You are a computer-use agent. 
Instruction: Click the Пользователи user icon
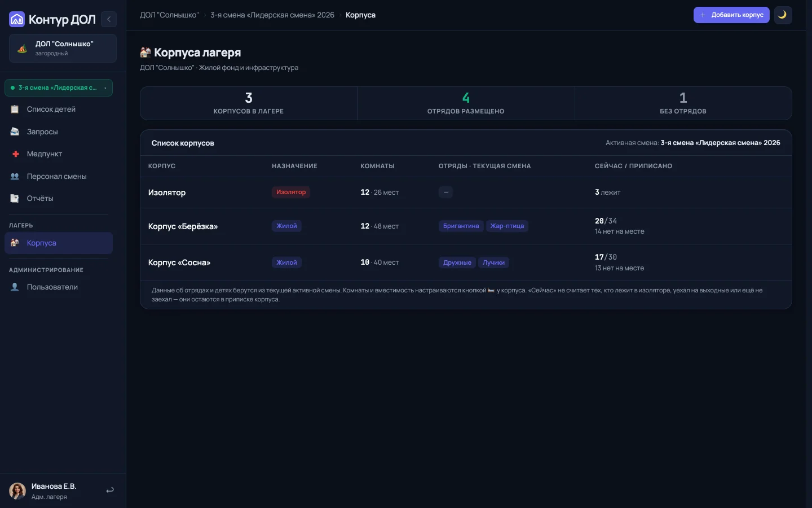point(15,287)
